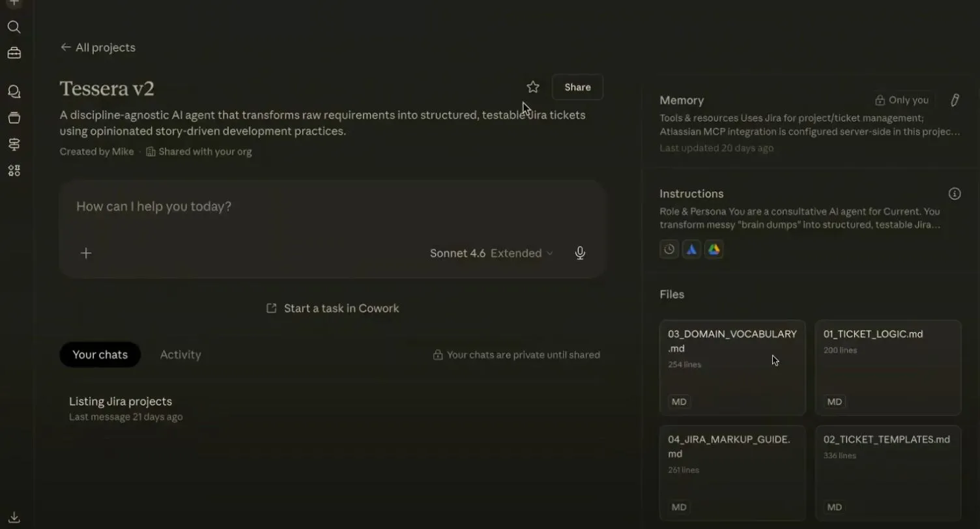This screenshot has height=529, width=980.
Task: Click the Shared with your org label
Action: click(199, 152)
